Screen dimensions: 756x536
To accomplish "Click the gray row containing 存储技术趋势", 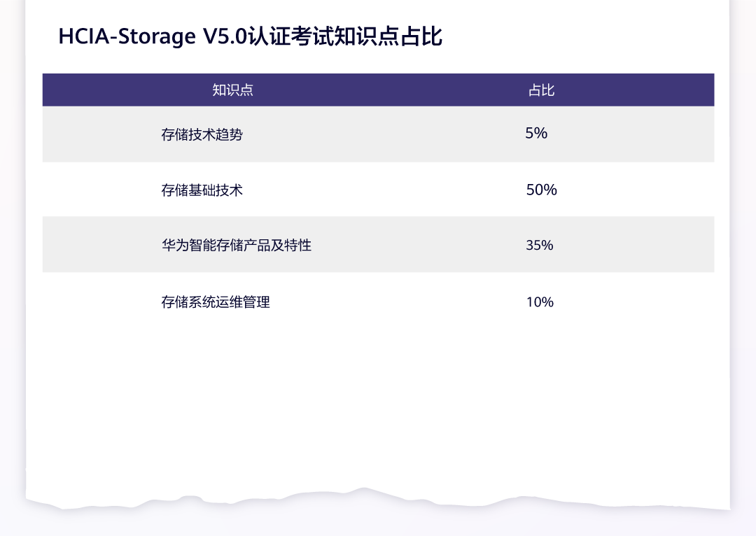I will 379,134.
